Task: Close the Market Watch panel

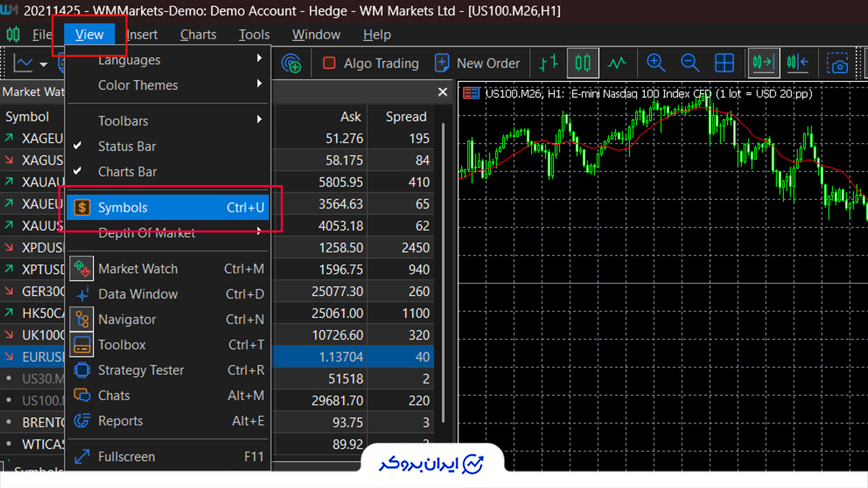Action: pyautogui.click(x=443, y=91)
